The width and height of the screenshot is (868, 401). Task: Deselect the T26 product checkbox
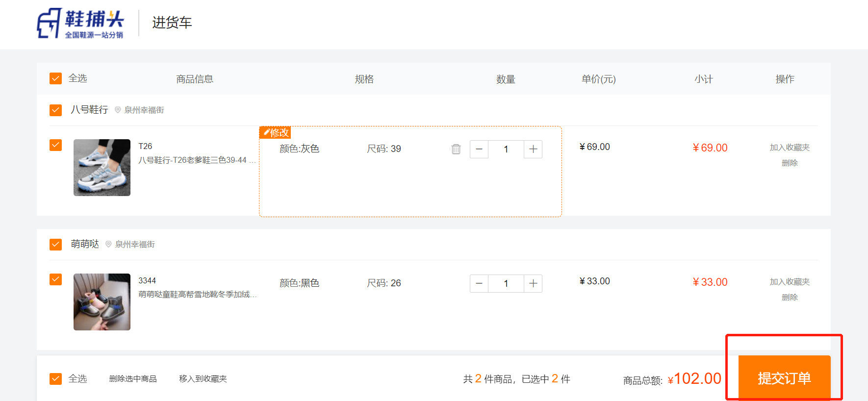pyautogui.click(x=56, y=145)
